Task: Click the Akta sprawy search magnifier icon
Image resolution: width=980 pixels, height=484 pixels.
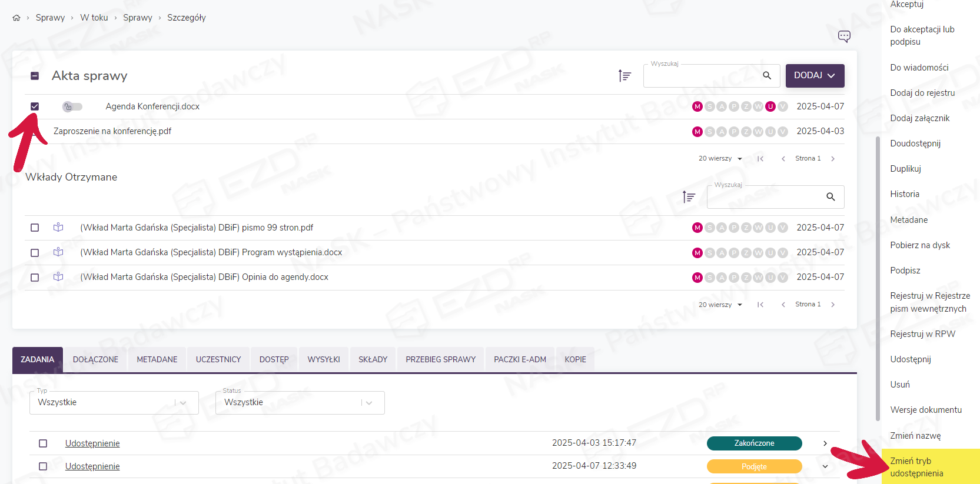Action: click(767, 76)
